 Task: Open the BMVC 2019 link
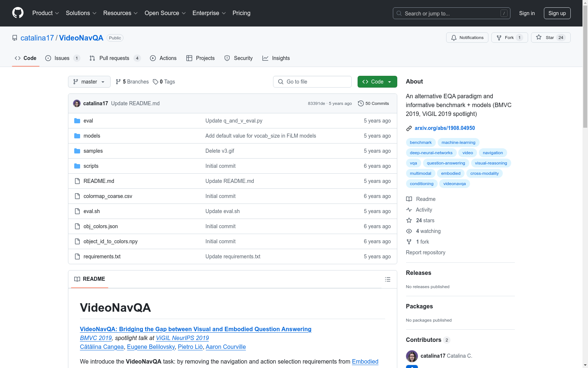click(x=96, y=338)
